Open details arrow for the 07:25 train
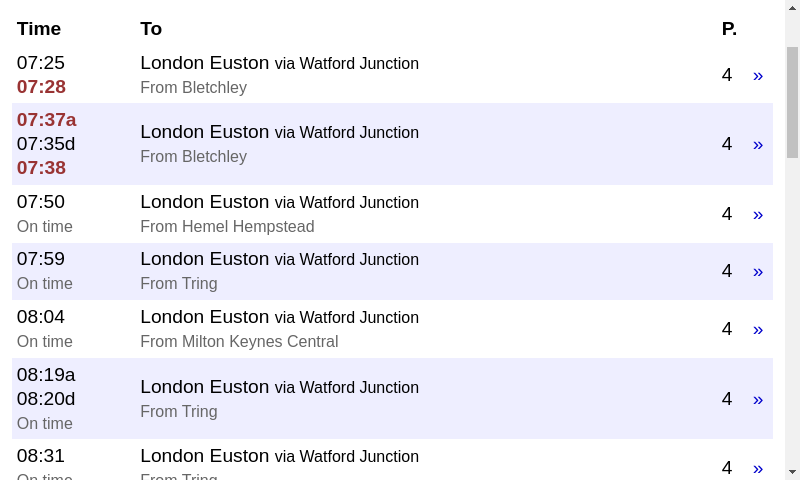Screen dimensions: 800x480 [758, 75]
